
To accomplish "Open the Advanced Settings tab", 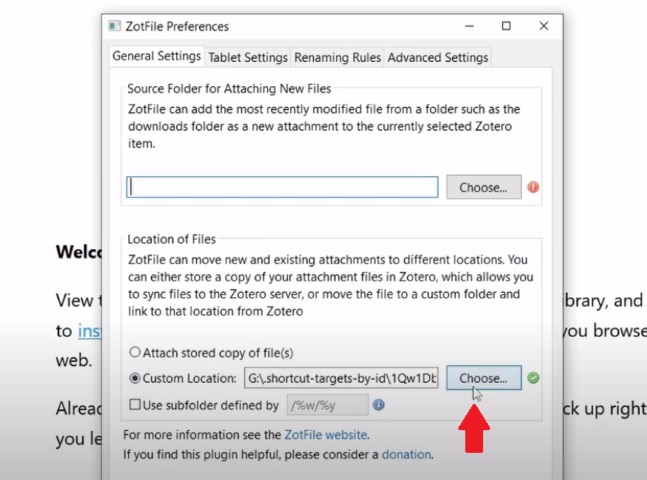I will coord(437,58).
